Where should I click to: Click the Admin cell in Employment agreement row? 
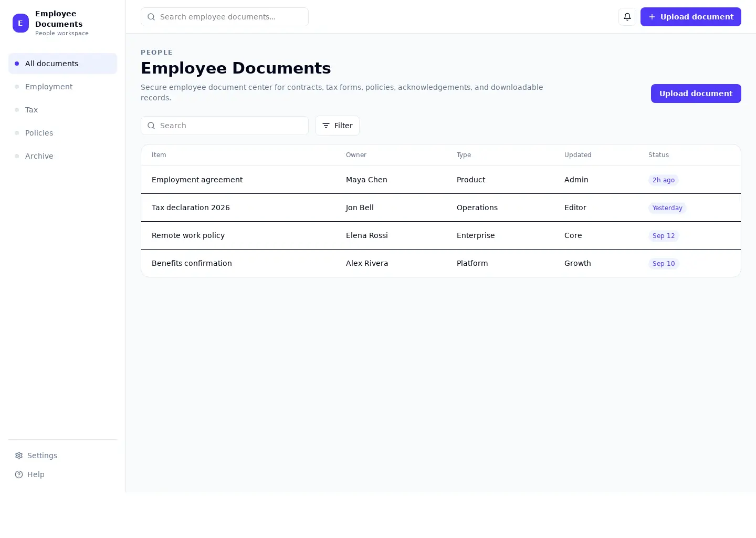pos(576,180)
